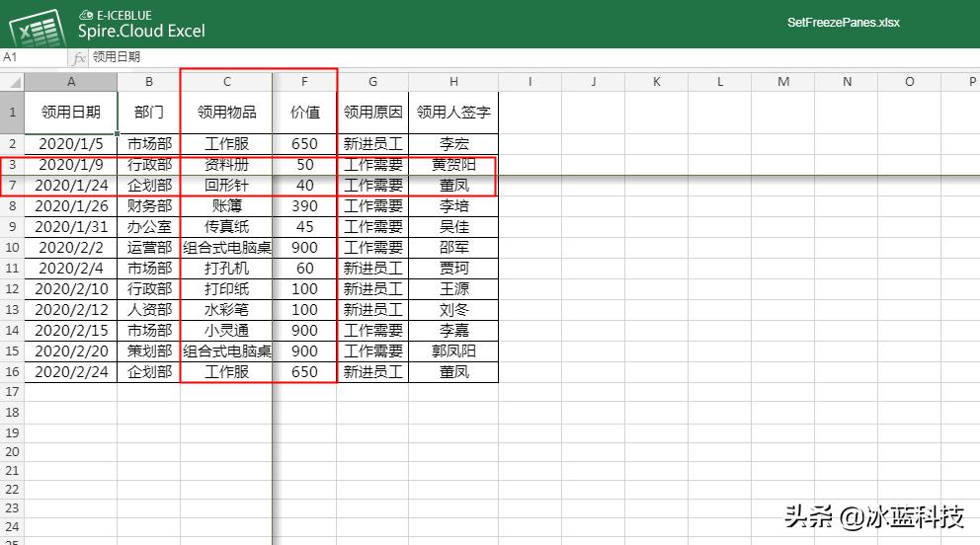Image resolution: width=980 pixels, height=545 pixels.
Task: Click the 运营部 department cell
Action: (x=149, y=247)
